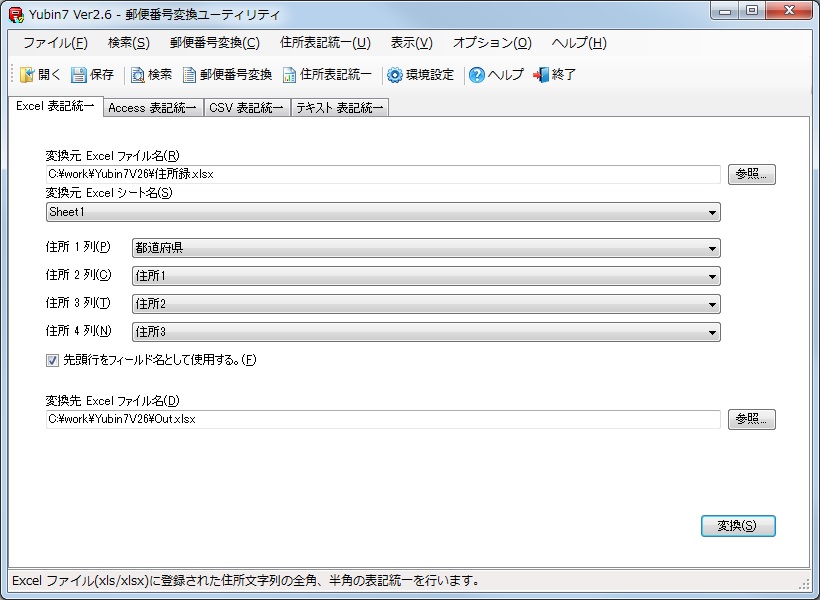
Task: Click the label 住所 1 列(P)
Action: pyautogui.click(x=78, y=247)
